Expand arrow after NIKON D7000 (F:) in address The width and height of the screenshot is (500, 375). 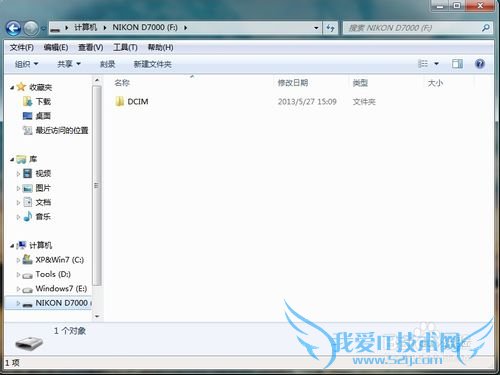coord(185,28)
